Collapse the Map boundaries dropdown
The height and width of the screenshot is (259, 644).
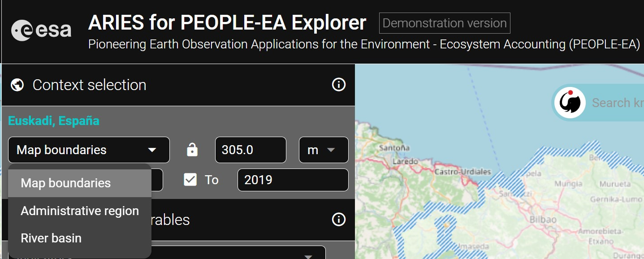pyautogui.click(x=89, y=150)
